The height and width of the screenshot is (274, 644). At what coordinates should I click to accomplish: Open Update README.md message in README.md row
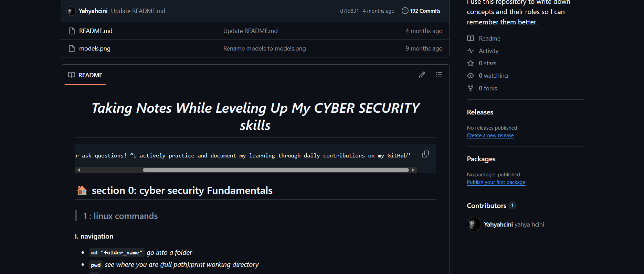[250, 31]
